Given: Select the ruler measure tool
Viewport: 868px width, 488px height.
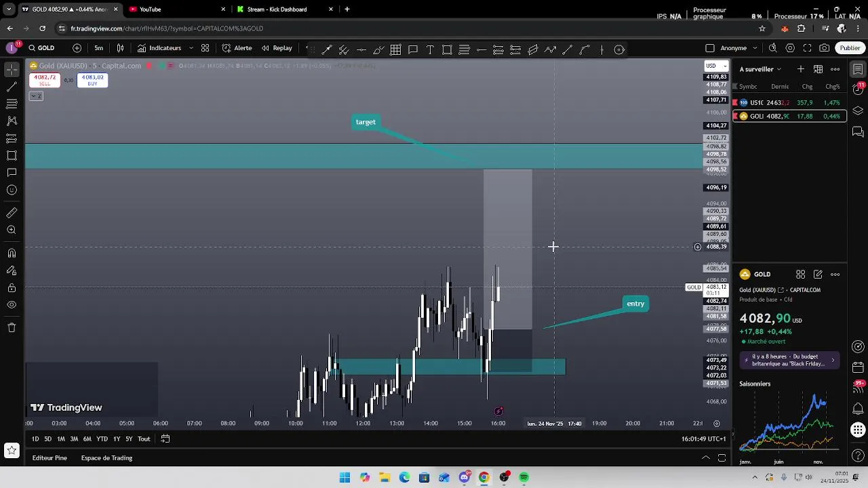Looking at the screenshot, I should click(12, 213).
